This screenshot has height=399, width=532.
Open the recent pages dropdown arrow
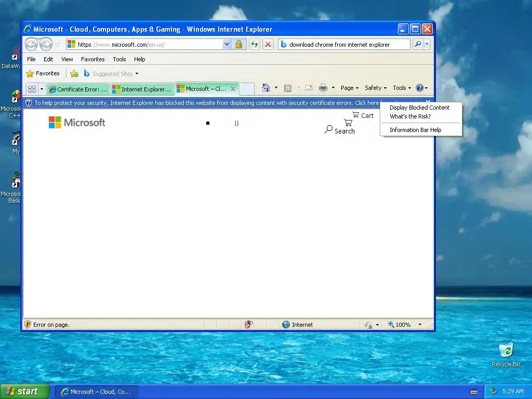57,45
